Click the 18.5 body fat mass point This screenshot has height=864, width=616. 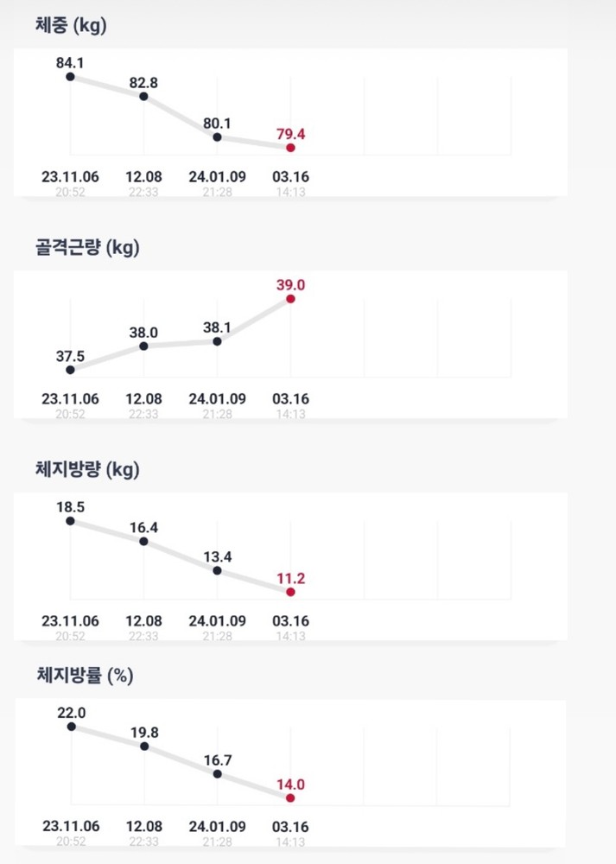click(x=70, y=521)
